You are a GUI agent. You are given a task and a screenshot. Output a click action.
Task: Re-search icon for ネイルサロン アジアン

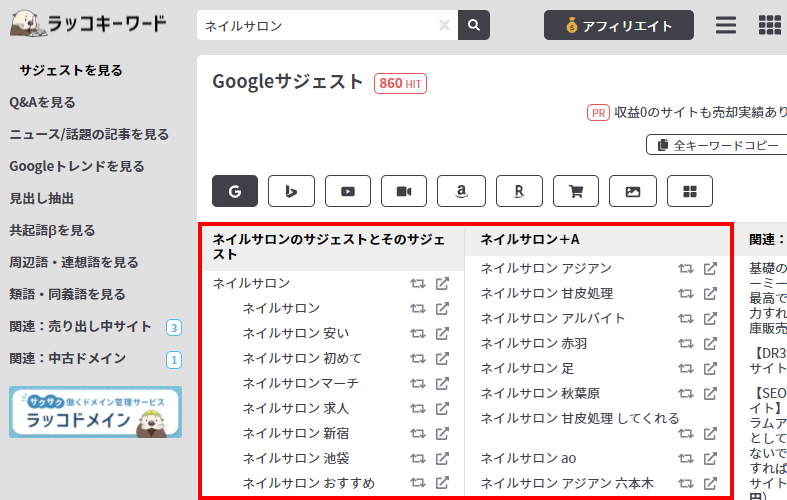[686, 269]
